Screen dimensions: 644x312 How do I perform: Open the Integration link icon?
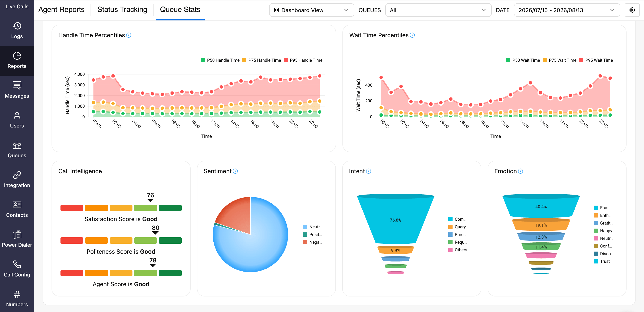pos(17,175)
